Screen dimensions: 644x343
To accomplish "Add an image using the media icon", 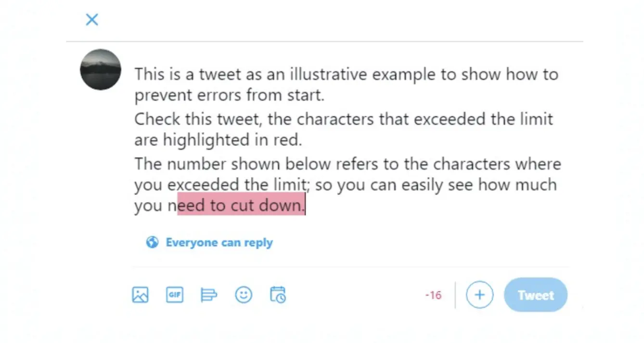I will 140,294.
